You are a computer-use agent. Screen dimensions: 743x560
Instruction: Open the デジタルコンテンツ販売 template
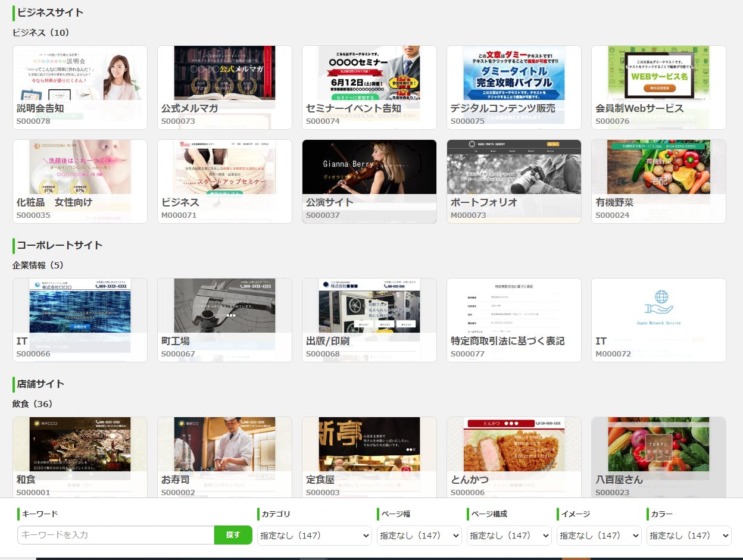click(x=514, y=87)
